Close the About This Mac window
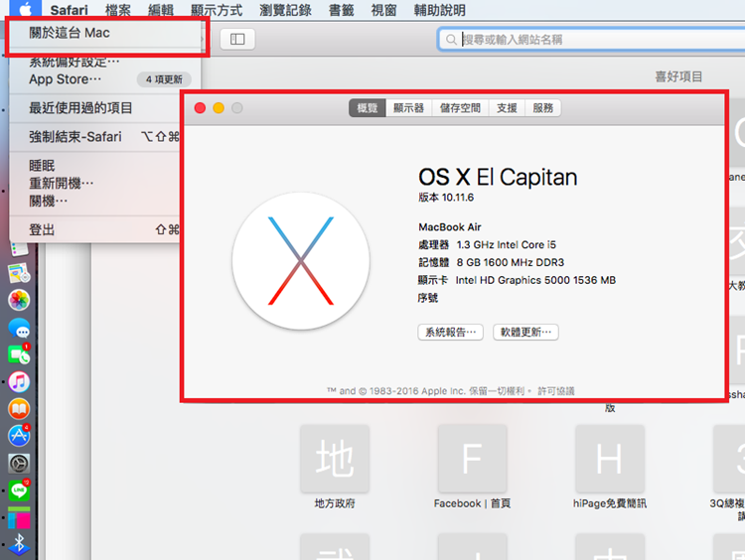The width and height of the screenshot is (745, 560). coord(200,108)
